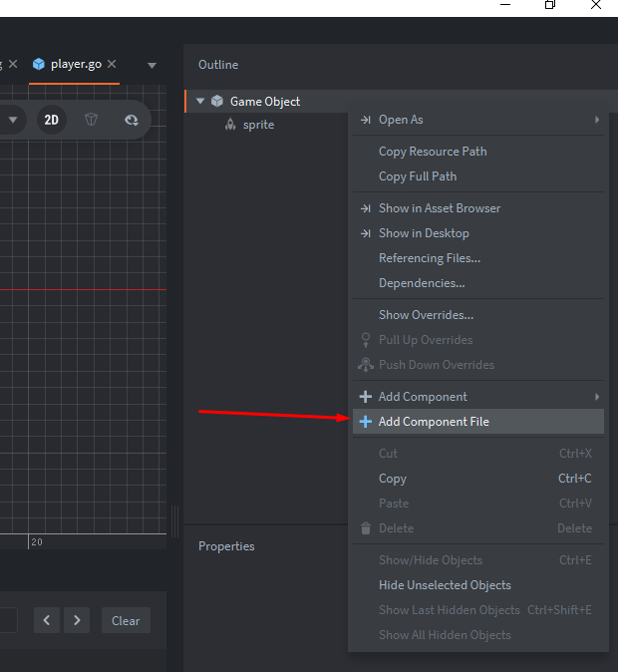Click the Game Object cube icon in Outline
This screenshot has width=618, height=672.
[x=216, y=101]
